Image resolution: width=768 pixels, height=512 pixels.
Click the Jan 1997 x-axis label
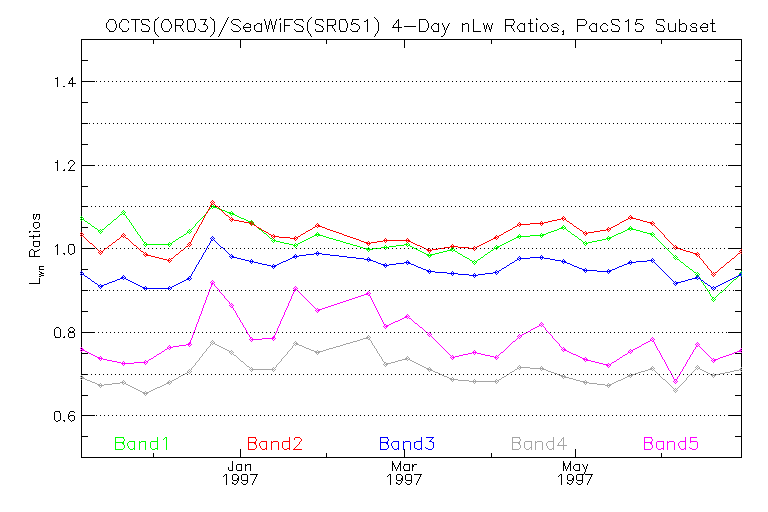click(x=240, y=473)
